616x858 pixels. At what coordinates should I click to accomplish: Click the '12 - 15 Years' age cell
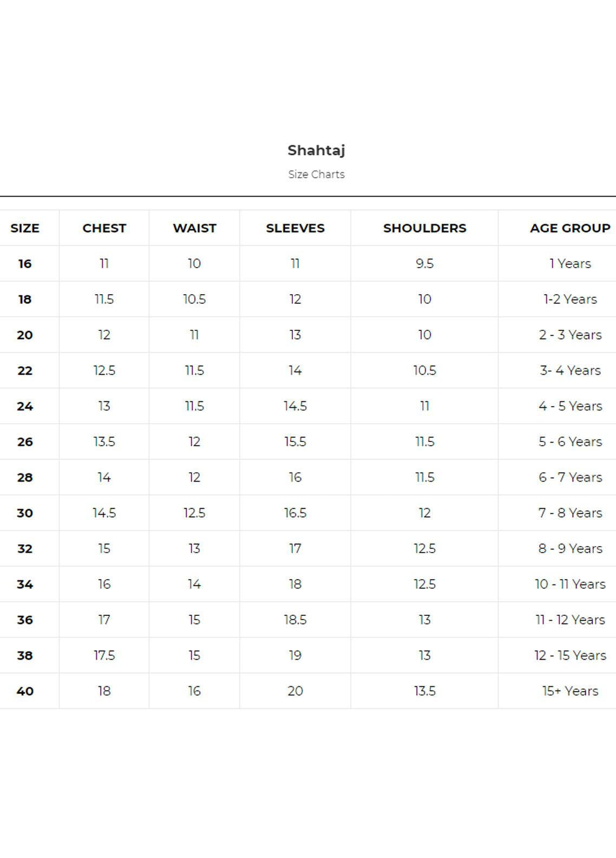[570, 655]
